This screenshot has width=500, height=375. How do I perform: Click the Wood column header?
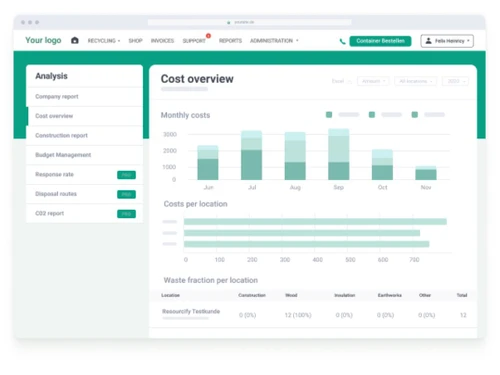[x=291, y=295]
